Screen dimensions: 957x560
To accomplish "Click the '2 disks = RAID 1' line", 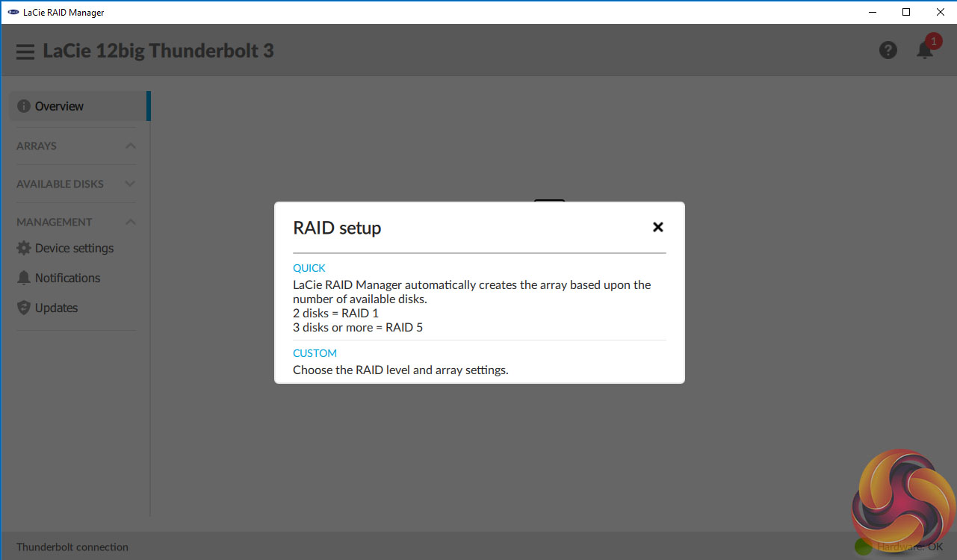I will [335, 314].
